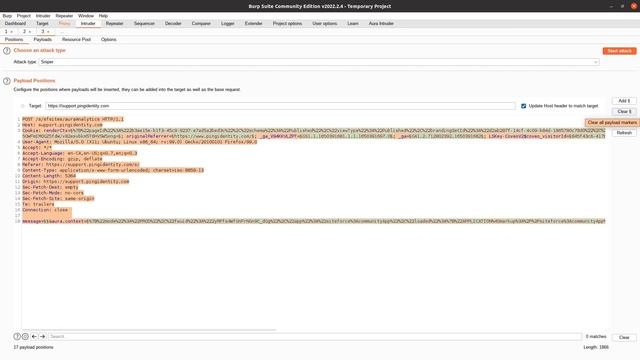This screenshot has height=360, width=640.
Task: Click the Start attack button
Action: [x=619, y=51]
